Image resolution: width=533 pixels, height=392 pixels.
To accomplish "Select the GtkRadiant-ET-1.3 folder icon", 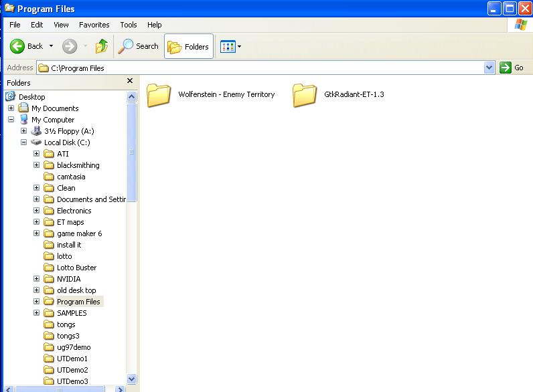I will point(305,95).
